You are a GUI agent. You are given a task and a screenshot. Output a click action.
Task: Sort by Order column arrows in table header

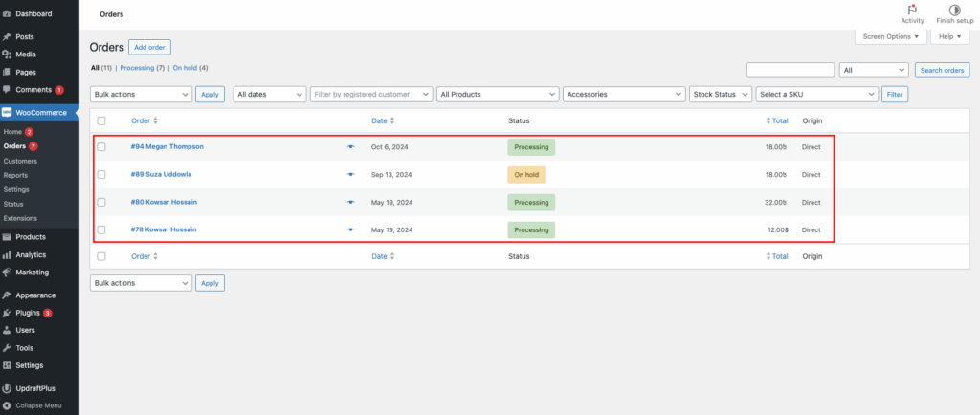coord(156,121)
